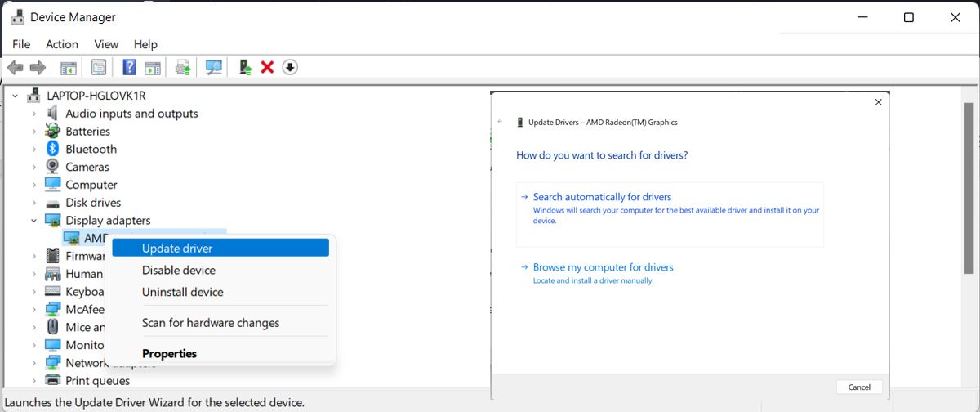Click the Cameras category icon
This screenshot has height=412, width=980.
pyautogui.click(x=53, y=167)
